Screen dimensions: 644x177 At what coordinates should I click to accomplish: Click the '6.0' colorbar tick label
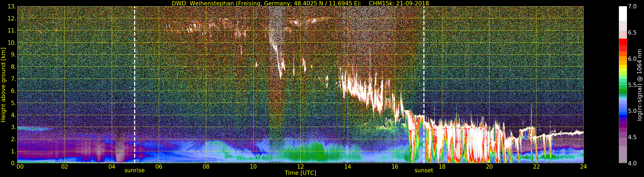[632, 59]
